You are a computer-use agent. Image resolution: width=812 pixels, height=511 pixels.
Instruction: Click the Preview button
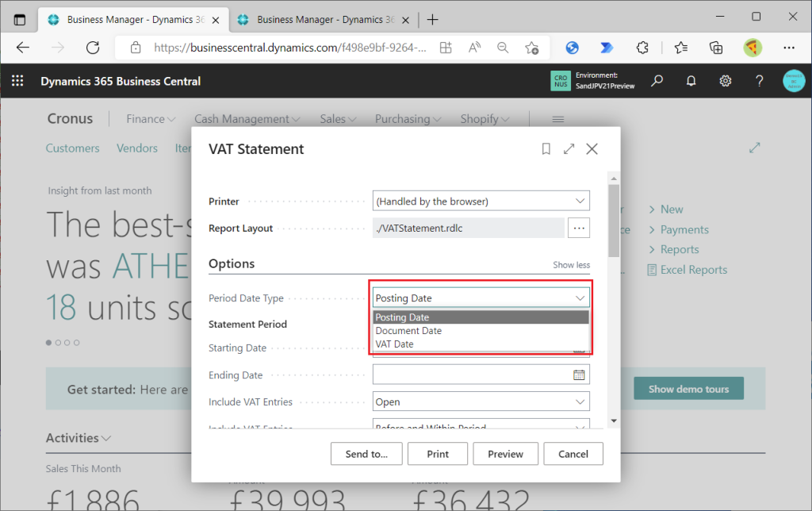point(505,454)
